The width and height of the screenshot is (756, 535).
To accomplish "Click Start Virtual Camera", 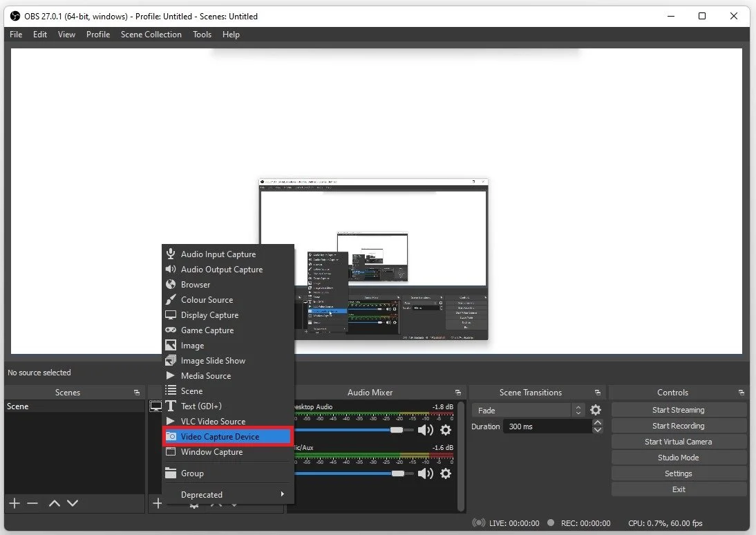I will coord(679,442).
